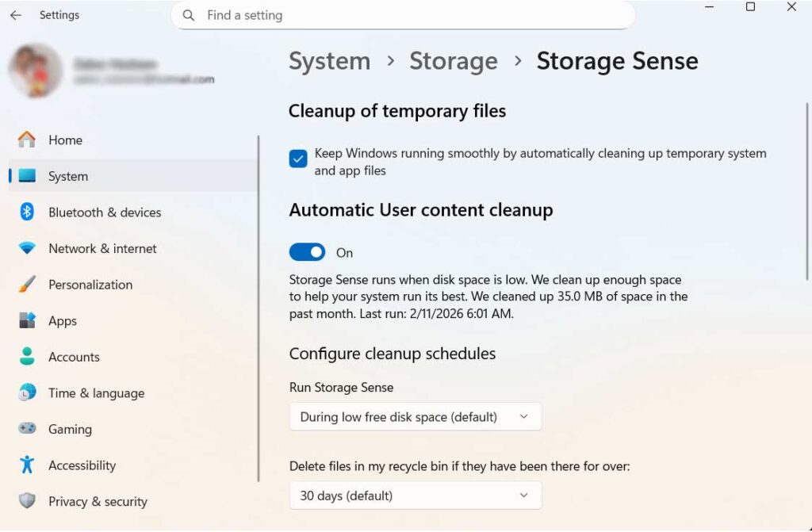Click the Home icon in sidebar
Viewport: 812px width, 532px height.
27,140
